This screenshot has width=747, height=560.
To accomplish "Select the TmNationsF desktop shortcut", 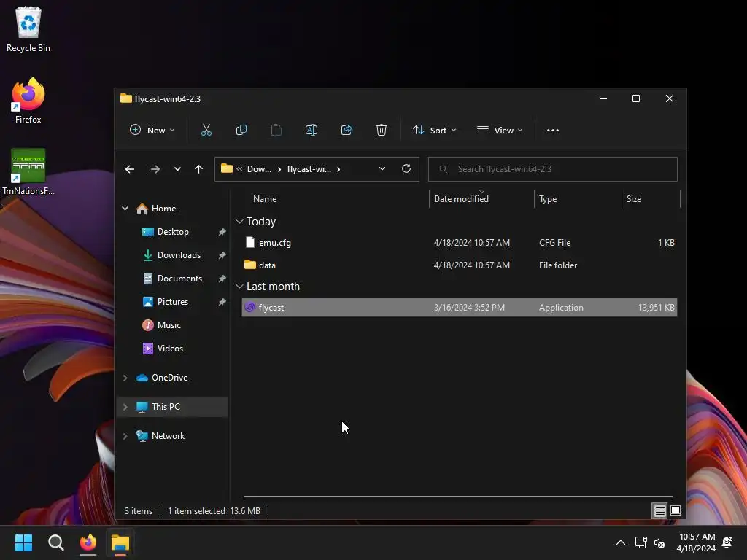I will pos(28,172).
